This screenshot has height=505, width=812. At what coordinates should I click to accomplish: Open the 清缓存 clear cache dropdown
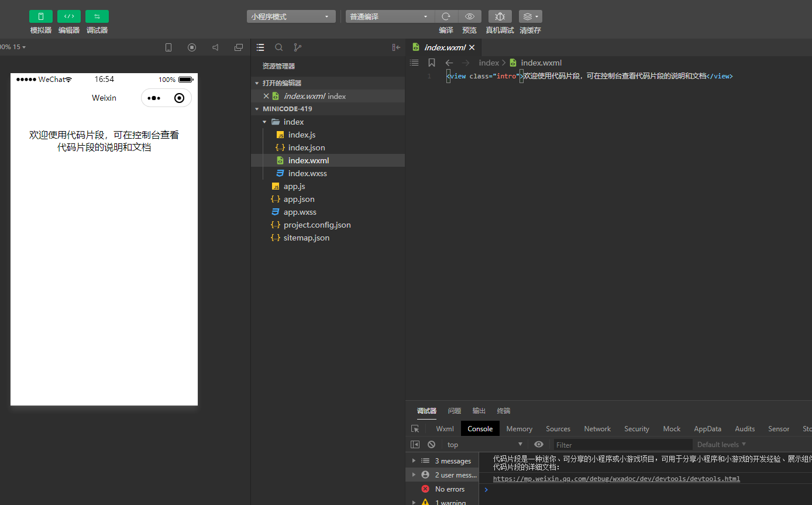pyautogui.click(x=530, y=16)
